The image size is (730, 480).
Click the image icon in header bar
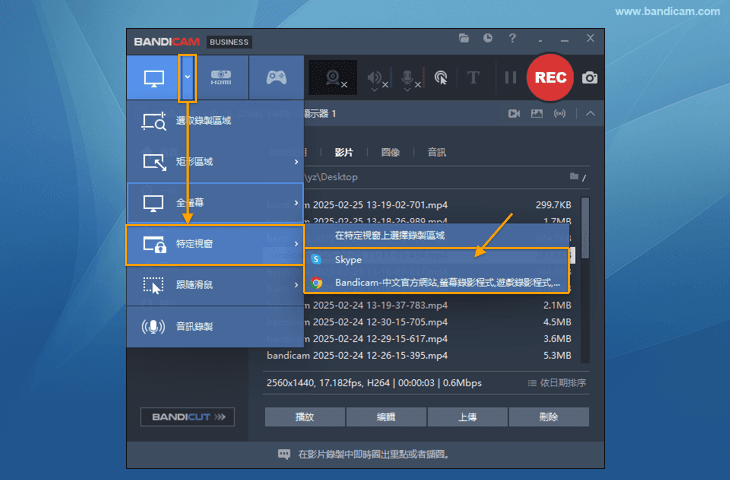point(537,114)
